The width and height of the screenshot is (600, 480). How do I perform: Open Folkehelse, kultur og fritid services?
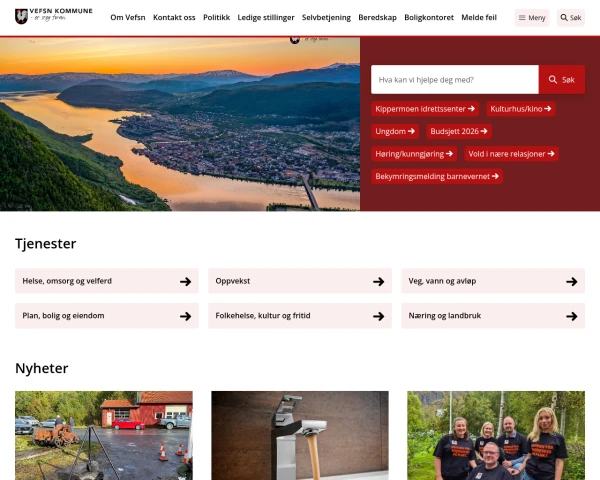click(x=300, y=316)
